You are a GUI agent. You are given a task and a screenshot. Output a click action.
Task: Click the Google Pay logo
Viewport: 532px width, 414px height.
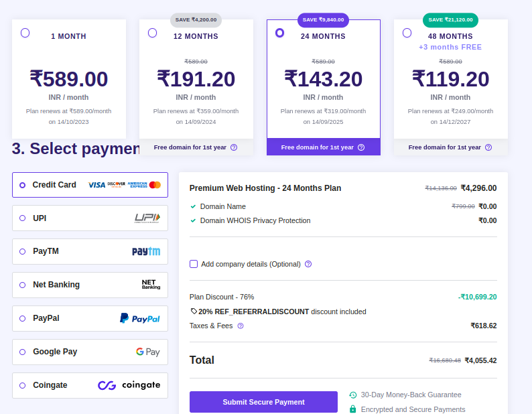click(x=147, y=352)
